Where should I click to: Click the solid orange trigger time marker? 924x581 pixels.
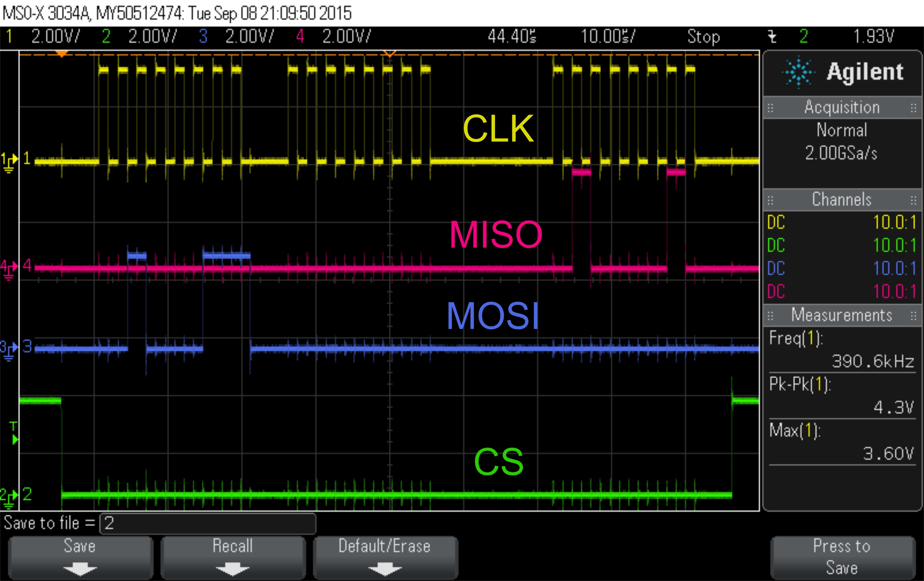[62, 54]
